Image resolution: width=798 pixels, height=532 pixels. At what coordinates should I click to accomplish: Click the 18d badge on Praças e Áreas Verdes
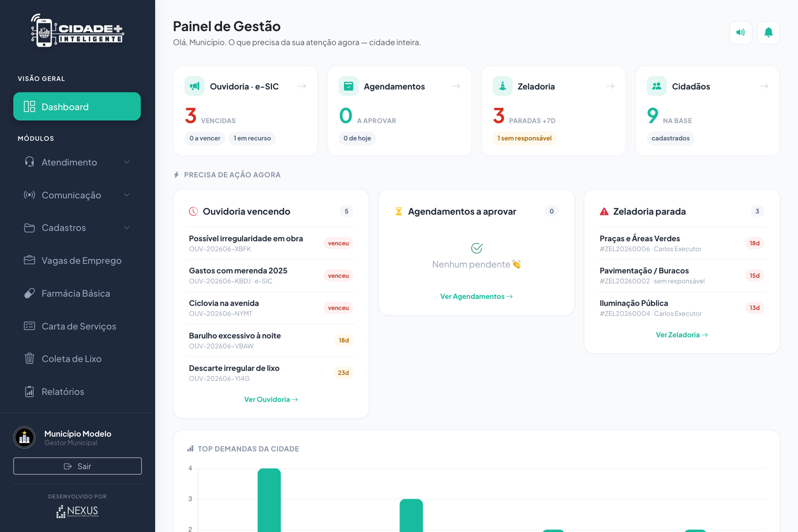[755, 243]
